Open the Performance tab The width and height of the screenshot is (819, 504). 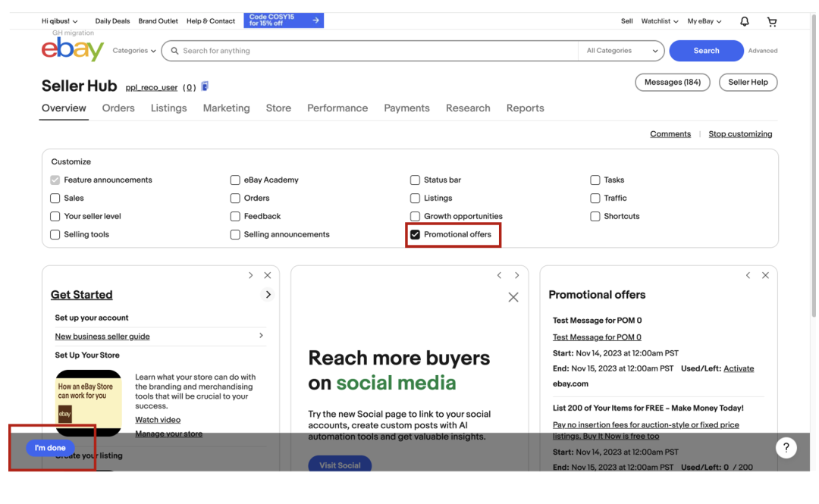click(x=337, y=108)
